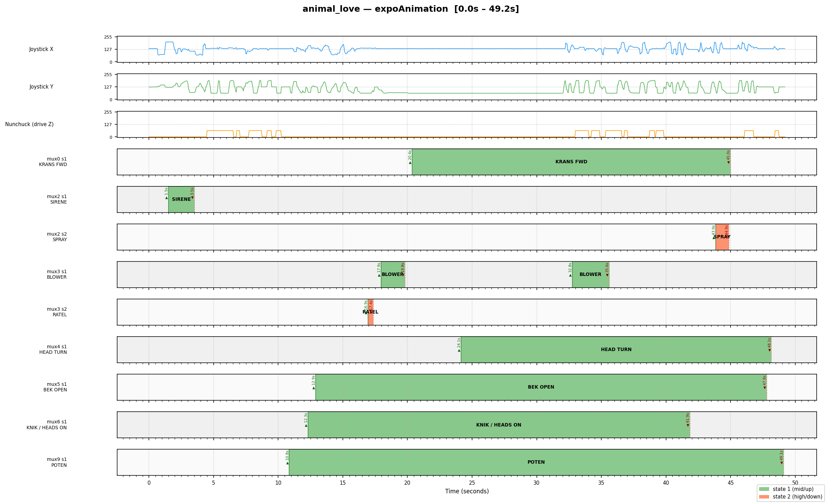Click the 'mux3 s2 RATEL' row label

(x=57, y=312)
